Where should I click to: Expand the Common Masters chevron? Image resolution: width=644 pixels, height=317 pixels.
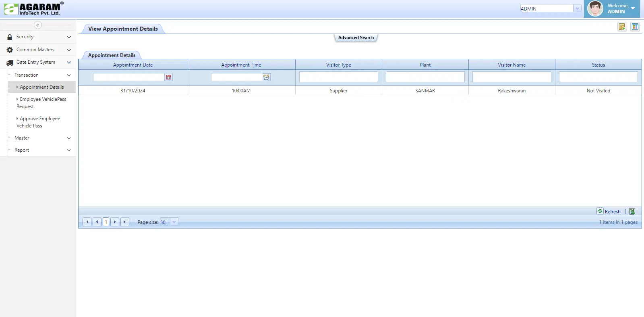pos(69,50)
